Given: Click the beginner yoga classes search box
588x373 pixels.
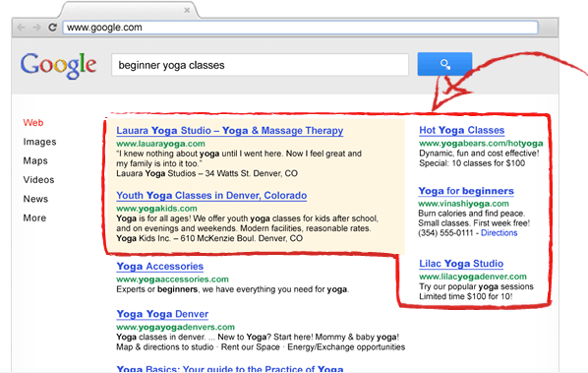Looking at the screenshot, I should click(260, 65).
